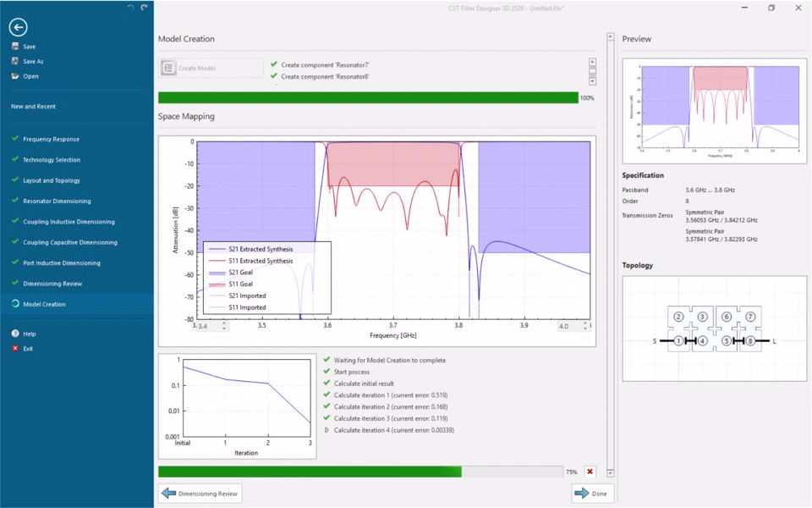Click the undo arrow in title bar

(x=131, y=8)
